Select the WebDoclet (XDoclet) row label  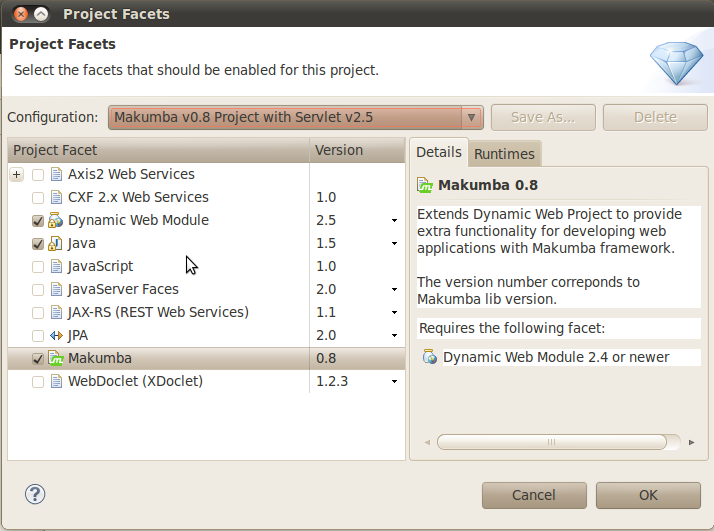pyautogui.click(x=135, y=381)
